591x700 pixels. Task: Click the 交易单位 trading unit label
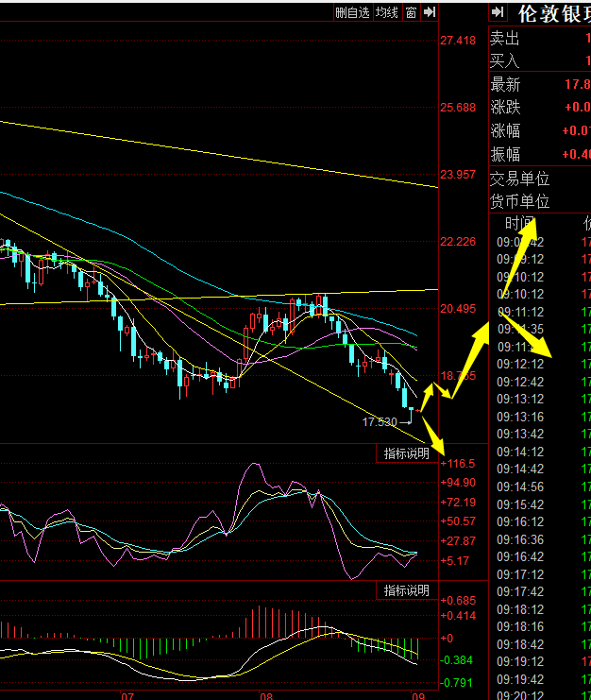click(x=519, y=179)
